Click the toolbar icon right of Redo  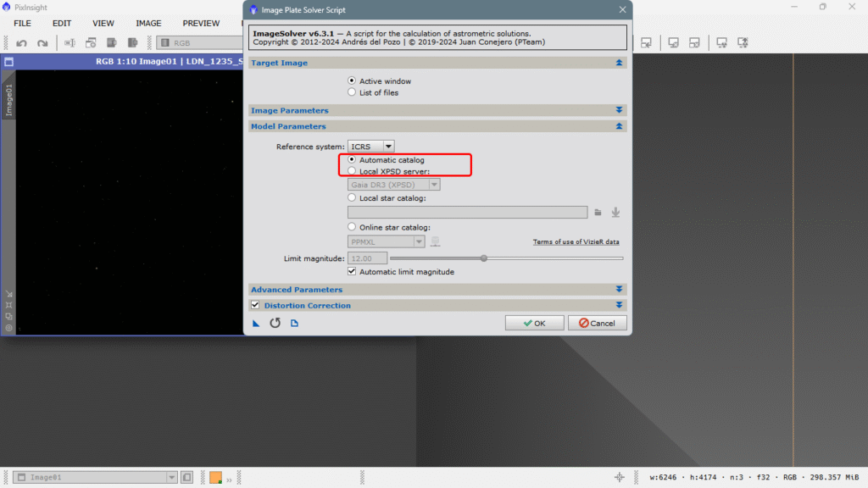point(70,43)
